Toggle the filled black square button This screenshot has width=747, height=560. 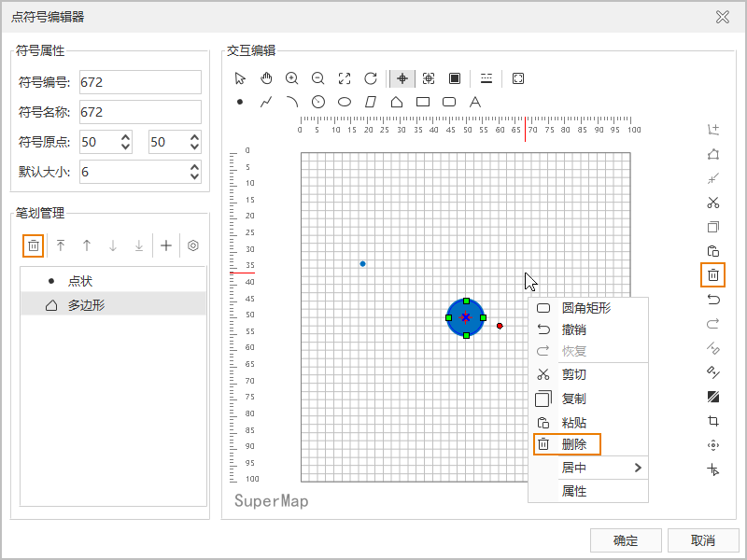[455, 78]
